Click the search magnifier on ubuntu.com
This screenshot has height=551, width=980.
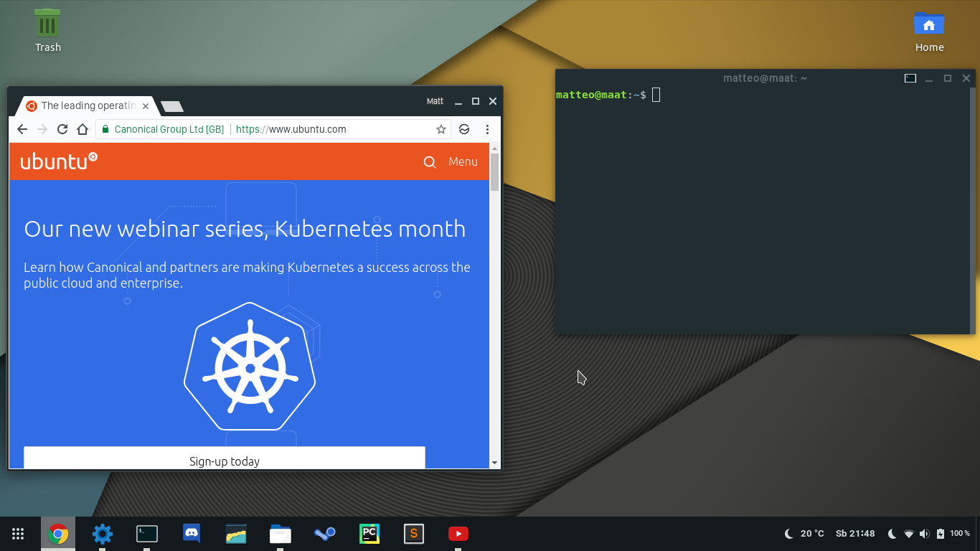point(430,162)
